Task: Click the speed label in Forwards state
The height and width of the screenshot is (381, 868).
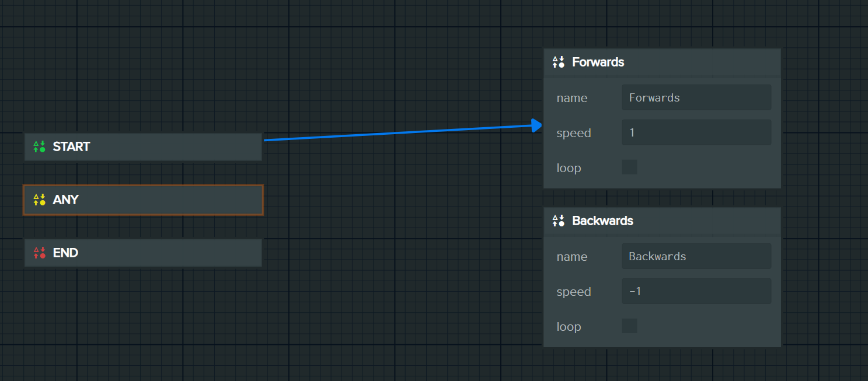Action: pyautogui.click(x=574, y=133)
